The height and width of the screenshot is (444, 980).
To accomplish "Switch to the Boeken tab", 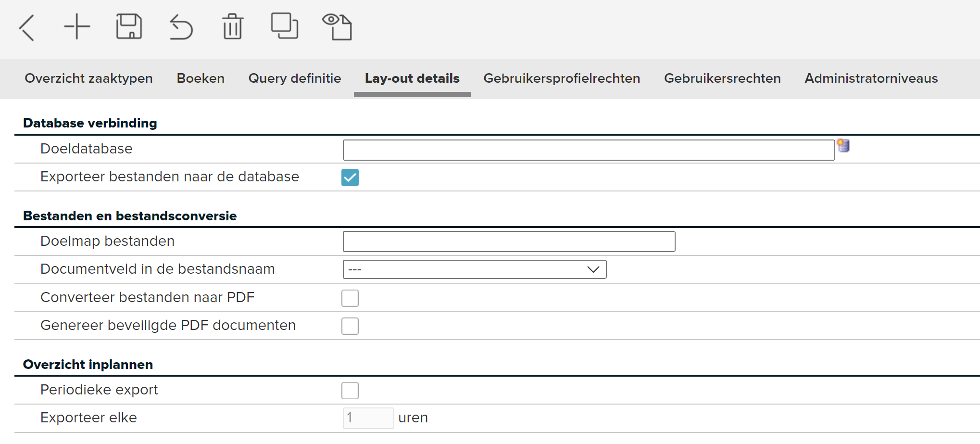I will tap(201, 78).
